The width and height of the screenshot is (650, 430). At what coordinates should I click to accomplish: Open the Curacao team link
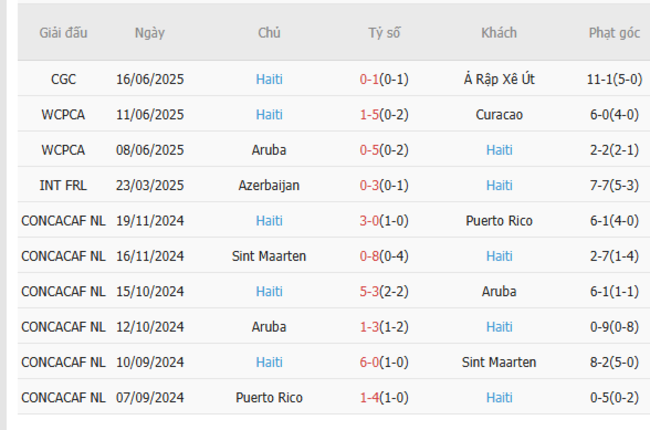tap(499, 115)
